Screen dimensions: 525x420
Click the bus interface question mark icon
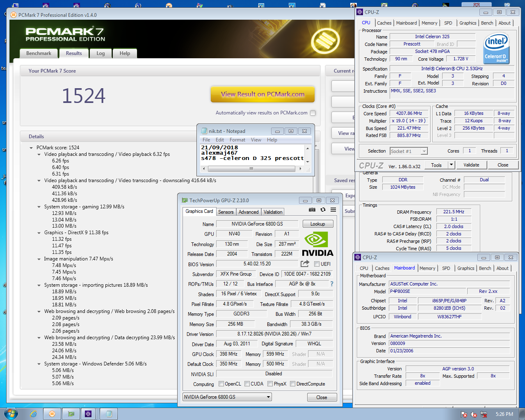click(332, 284)
